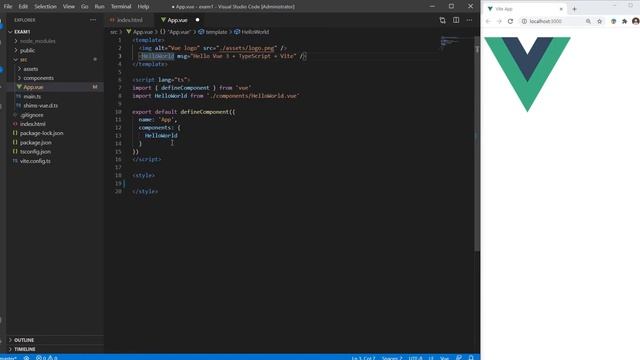Click the Split Editor Right icon
This screenshot has width=640, height=360.
[x=456, y=20]
